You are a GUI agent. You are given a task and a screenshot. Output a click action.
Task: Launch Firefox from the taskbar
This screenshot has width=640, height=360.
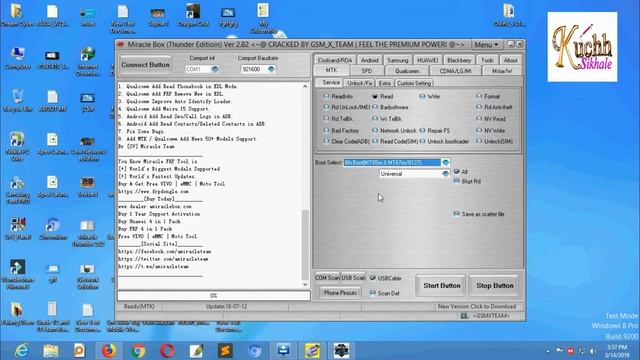coord(109,351)
